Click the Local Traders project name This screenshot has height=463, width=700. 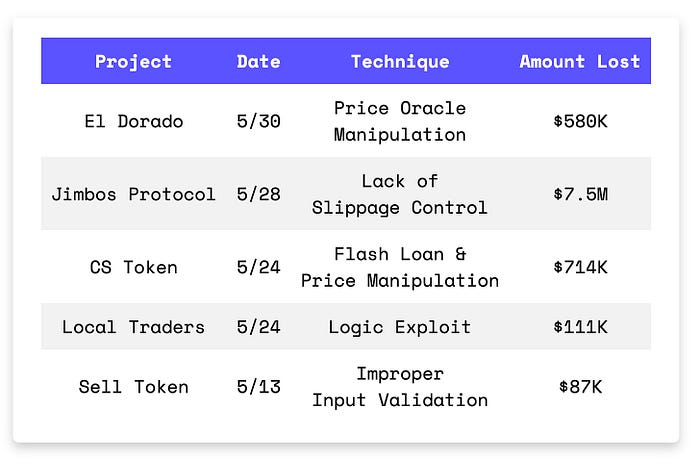133,327
